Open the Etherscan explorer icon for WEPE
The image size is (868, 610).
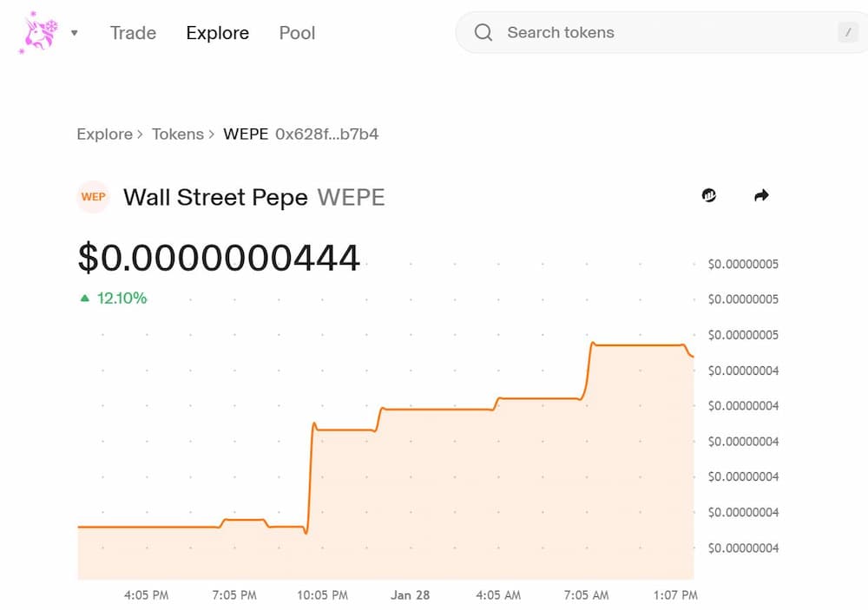tap(709, 196)
